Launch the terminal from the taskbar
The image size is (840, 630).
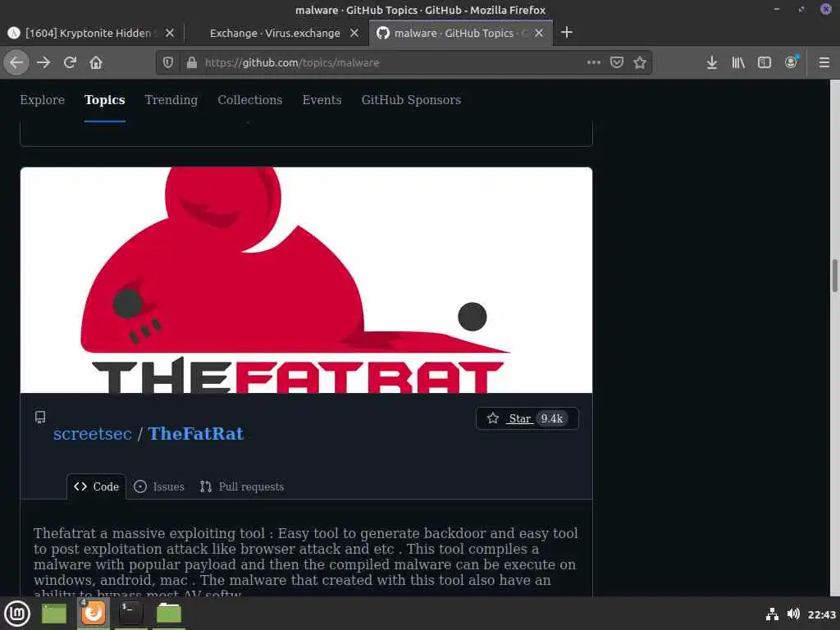tap(130, 613)
